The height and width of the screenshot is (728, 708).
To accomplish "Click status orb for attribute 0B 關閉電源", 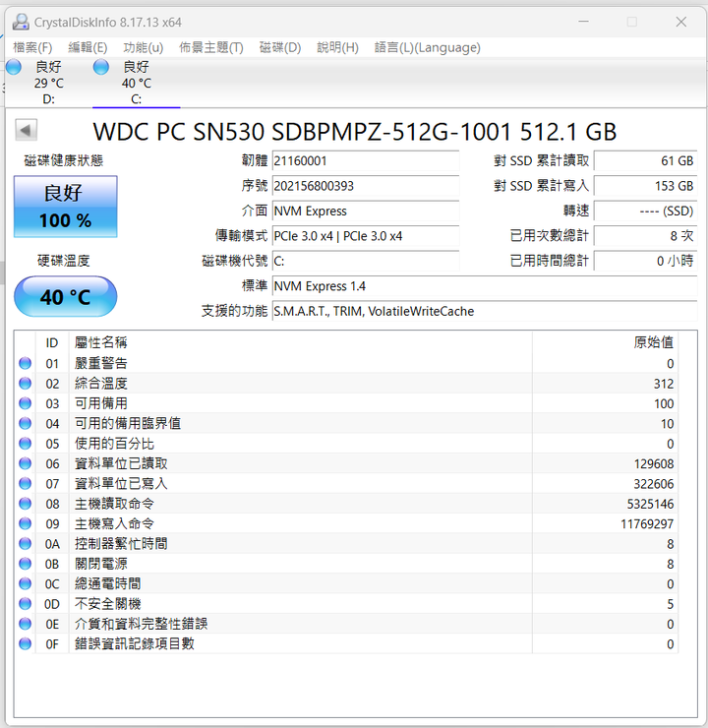I will (x=25, y=564).
